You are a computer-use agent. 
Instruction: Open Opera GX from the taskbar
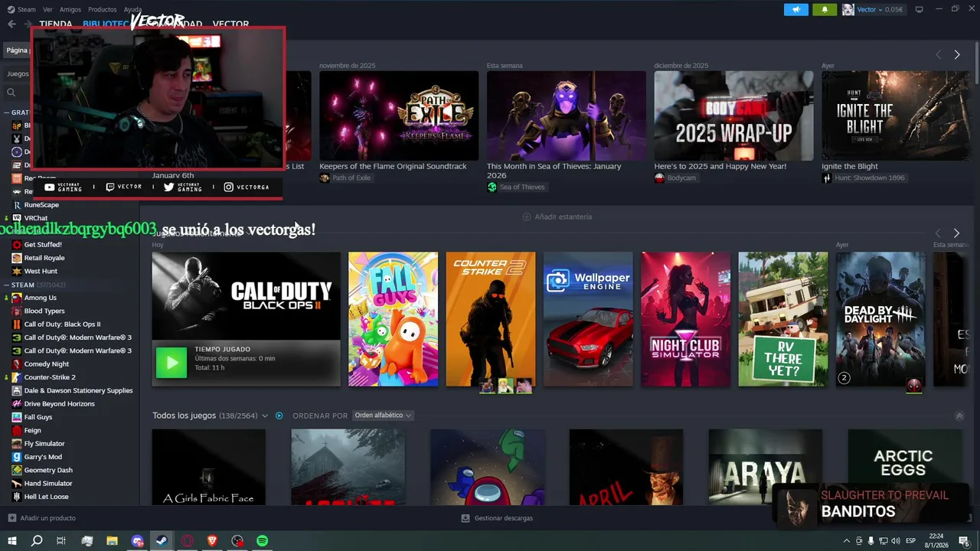point(188,541)
